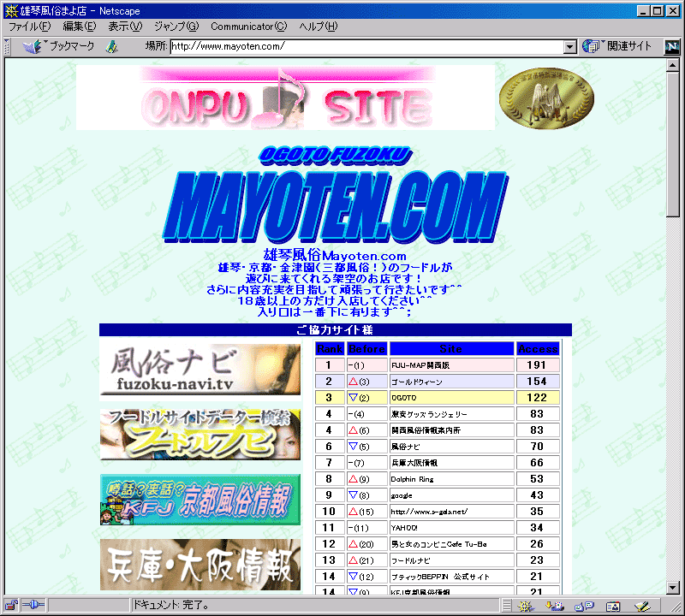
Task: Open the 関連サイト related sites button
Action: (x=616, y=46)
